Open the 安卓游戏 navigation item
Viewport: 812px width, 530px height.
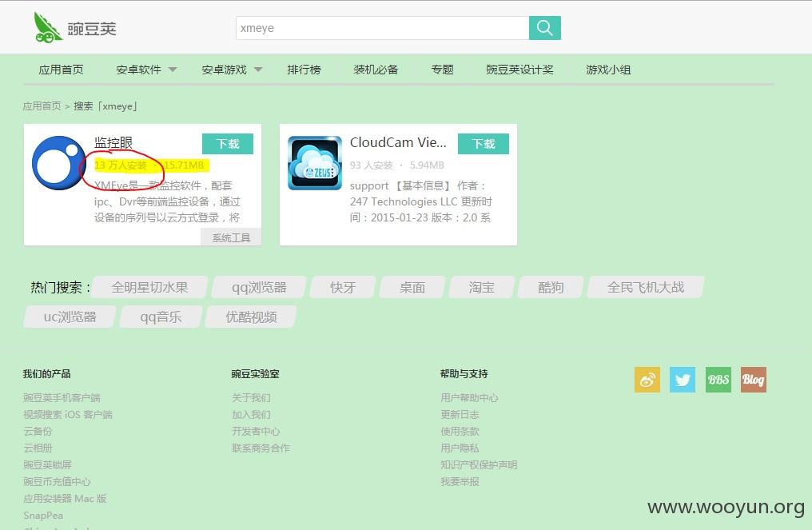click(x=224, y=70)
